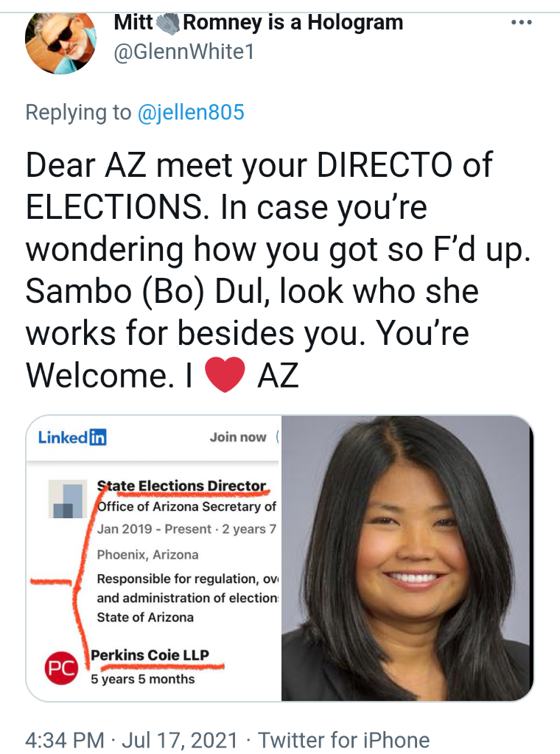Click the LinkedIn logo in the attached image
The height and width of the screenshot is (754, 560).
tap(72, 437)
